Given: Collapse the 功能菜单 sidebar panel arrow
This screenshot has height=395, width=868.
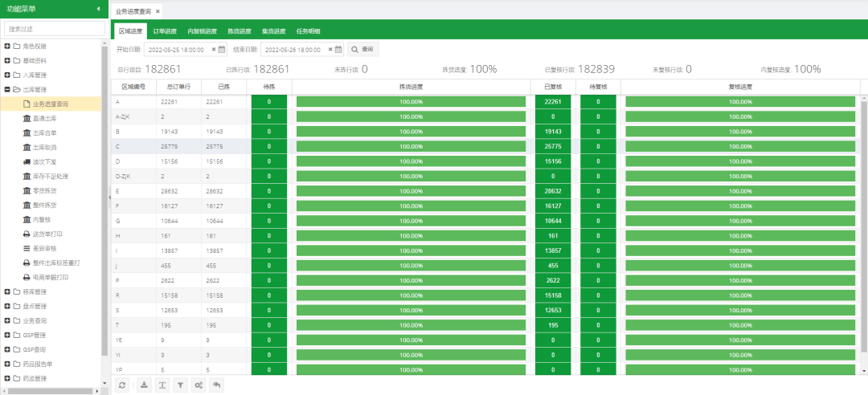Looking at the screenshot, I should pos(98,9).
